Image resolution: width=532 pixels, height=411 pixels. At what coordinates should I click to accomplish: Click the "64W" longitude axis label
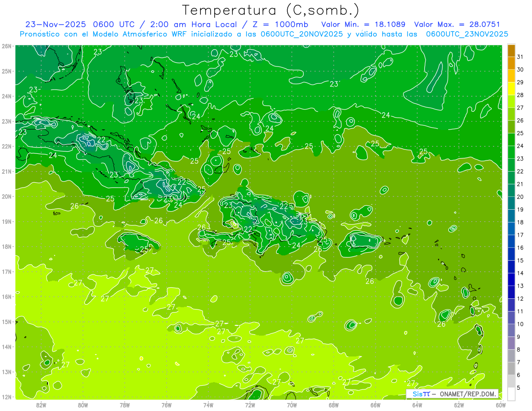417,405
